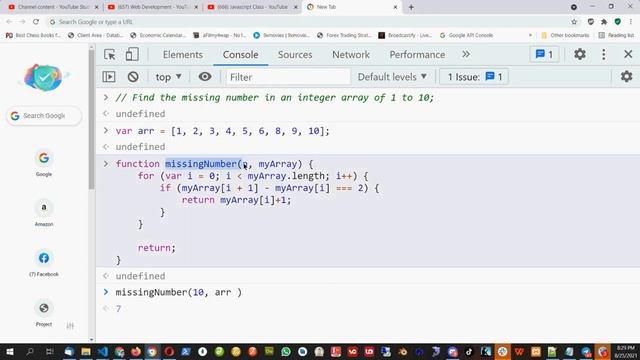The height and width of the screenshot is (360, 640).
Task: Activate the inspect element picker icon
Action: click(109, 54)
